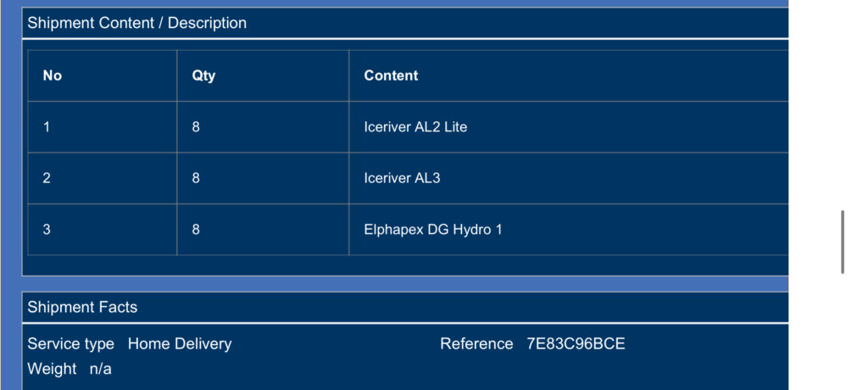Image resolution: width=868 pixels, height=390 pixels.
Task: Select the Qty column header
Action: click(203, 75)
